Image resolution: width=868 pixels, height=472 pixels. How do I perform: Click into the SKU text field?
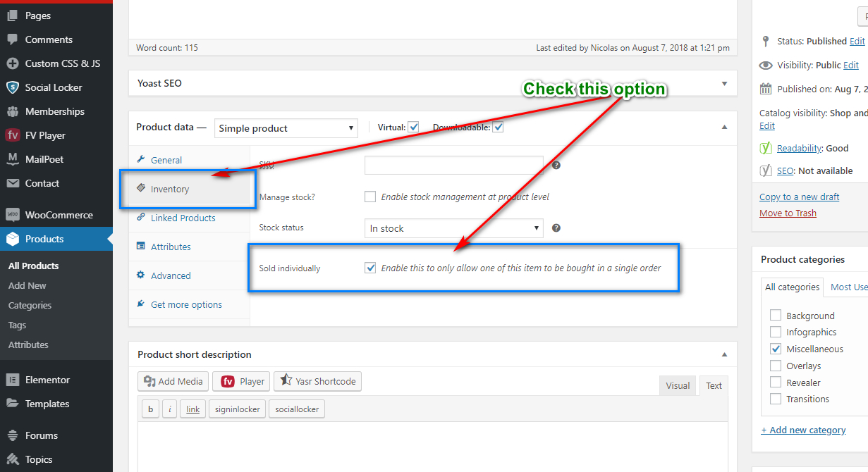[453, 166]
